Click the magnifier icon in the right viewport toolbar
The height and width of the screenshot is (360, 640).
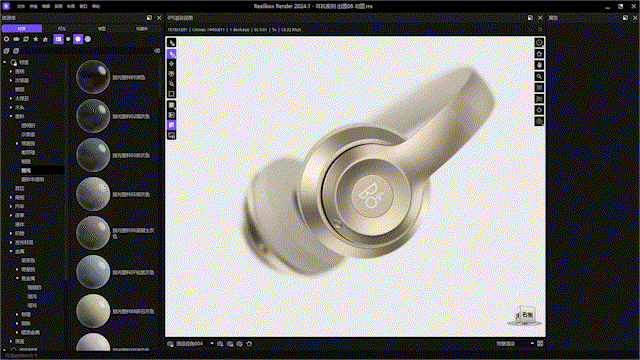539,76
